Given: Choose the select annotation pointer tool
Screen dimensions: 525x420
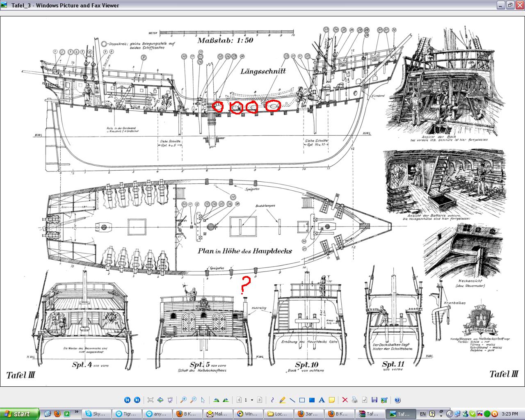Looking at the screenshot, I should [203, 400].
